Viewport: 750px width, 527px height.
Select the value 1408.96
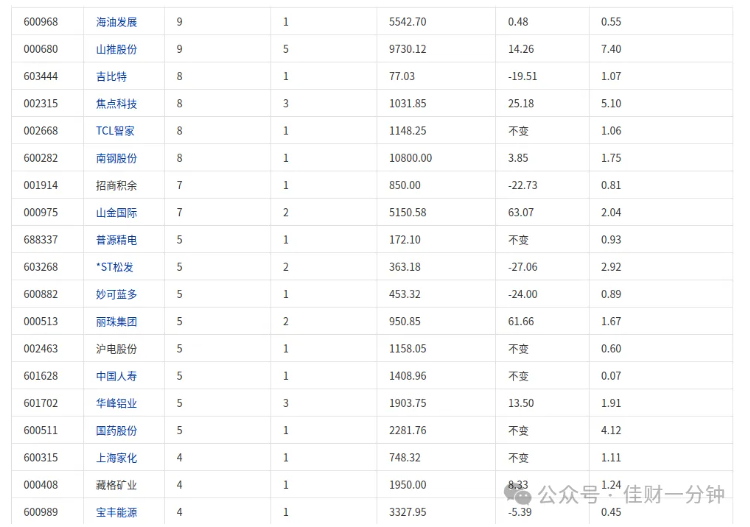(408, 376)
